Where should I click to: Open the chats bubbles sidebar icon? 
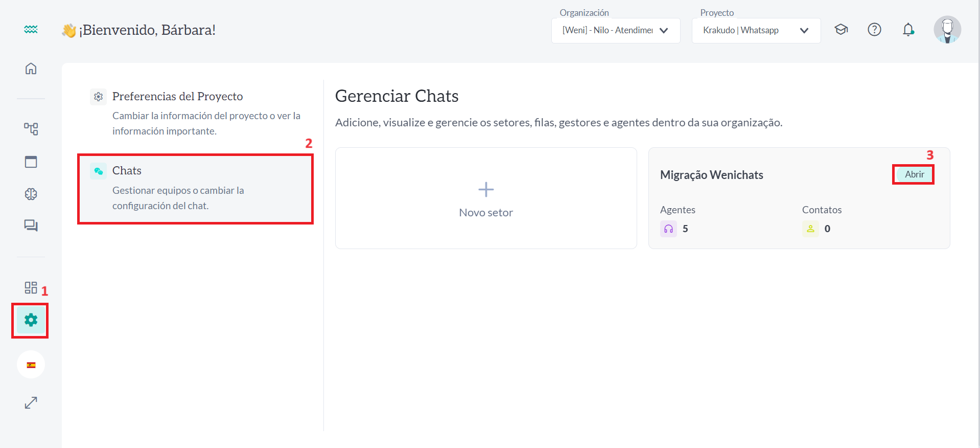pyautogui.click(x=31, y=226)
